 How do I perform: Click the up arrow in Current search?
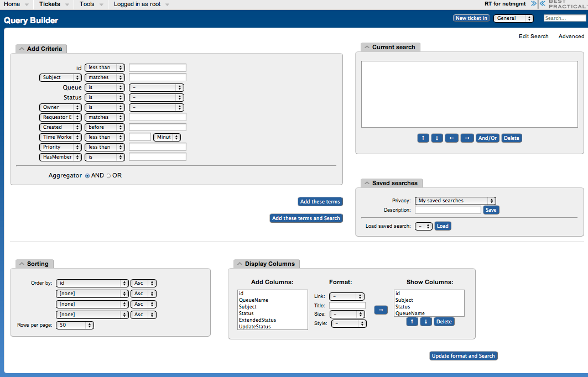[423, 138]
